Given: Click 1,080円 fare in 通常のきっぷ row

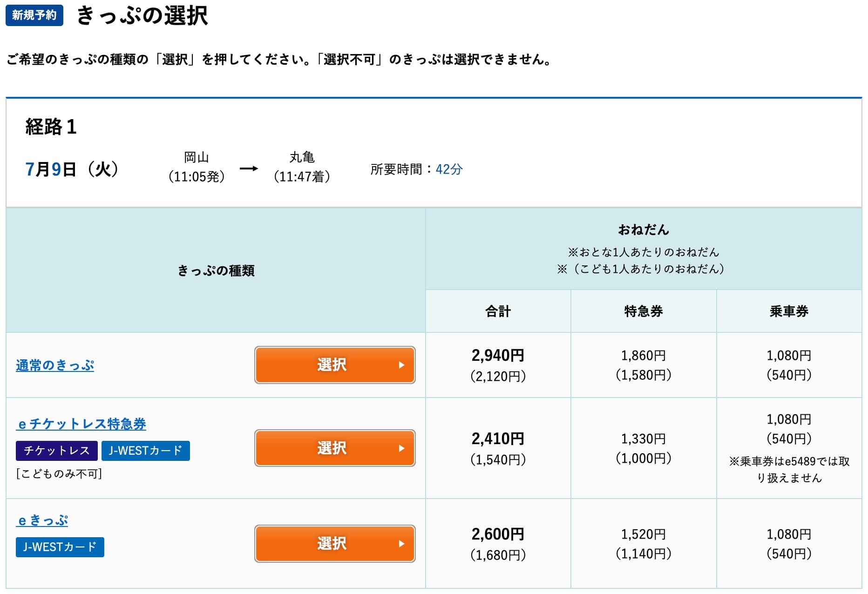Looking at the screenshot, I should click(789, 356).
